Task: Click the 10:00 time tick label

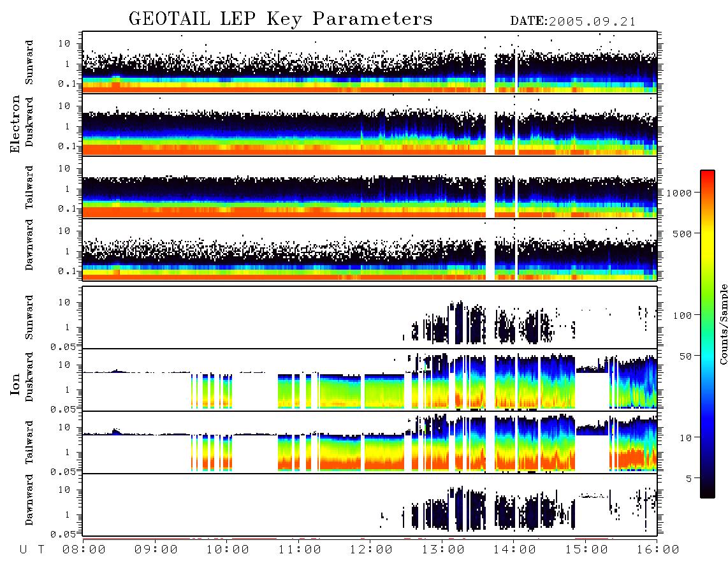Action: click(x=228, y=550)
